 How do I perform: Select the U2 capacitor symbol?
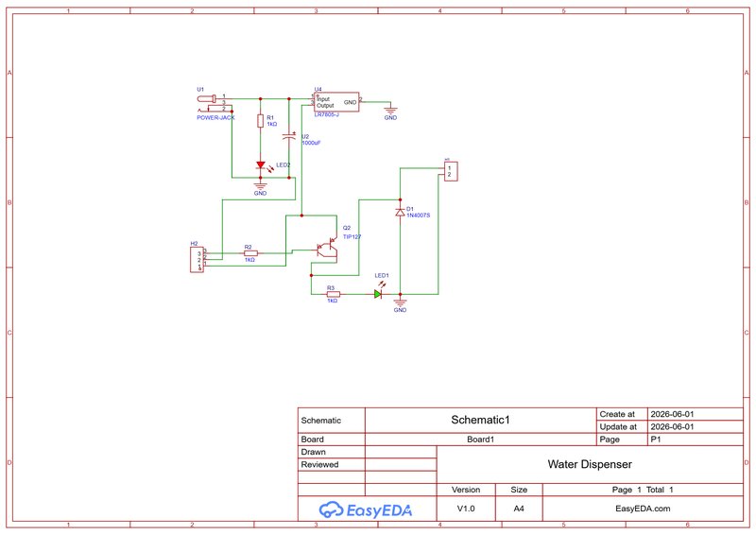(289, 136)
